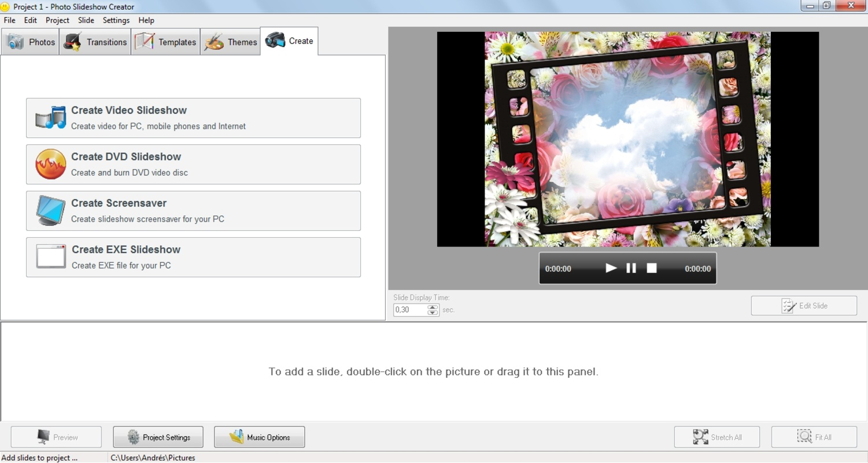Viewport: 868px width, 463px height.
Task: Click the C:\Users\Andrés\Pictures status bar path
Action: pyautogui.click(x=153, y=458)
